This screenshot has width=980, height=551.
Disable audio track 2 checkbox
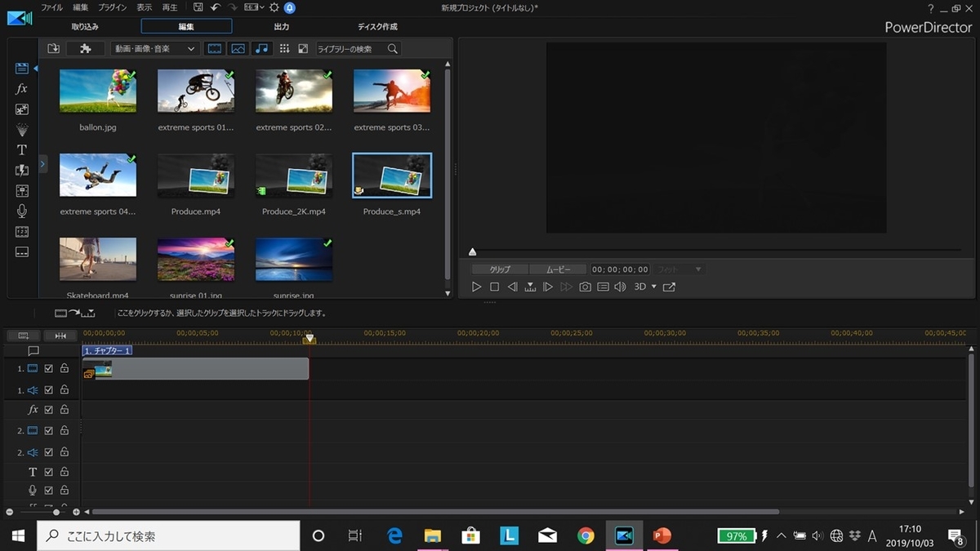(48, 452)
